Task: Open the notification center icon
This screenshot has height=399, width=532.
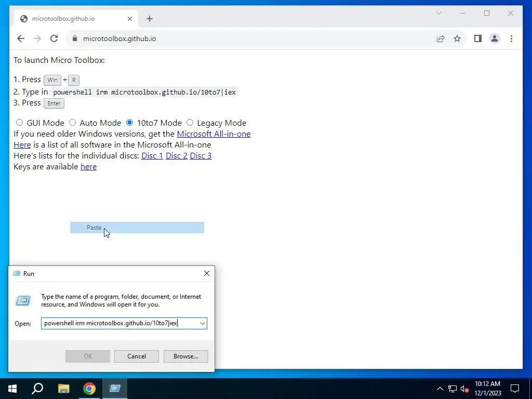Action: (x=515, y=389)
